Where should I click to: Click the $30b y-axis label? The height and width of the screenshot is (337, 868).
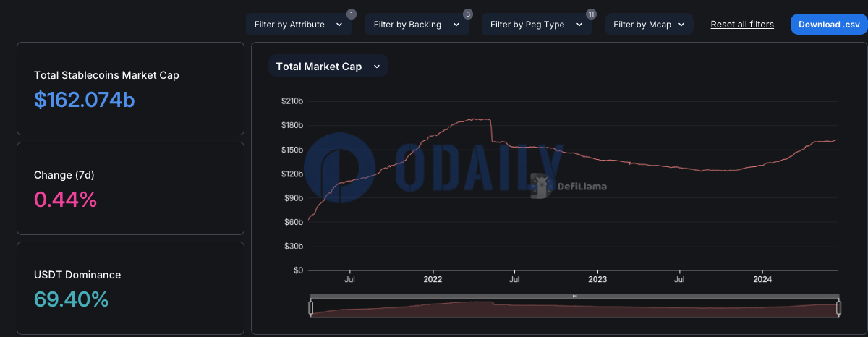pos(294,247)
